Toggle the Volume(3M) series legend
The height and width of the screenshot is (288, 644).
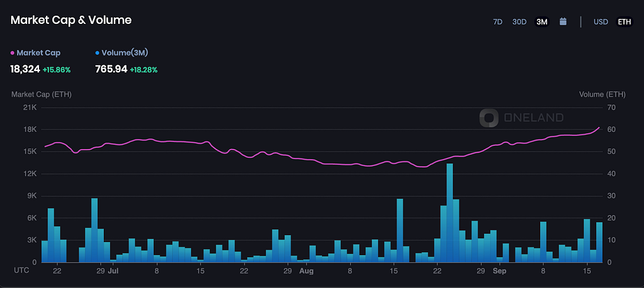121,53
